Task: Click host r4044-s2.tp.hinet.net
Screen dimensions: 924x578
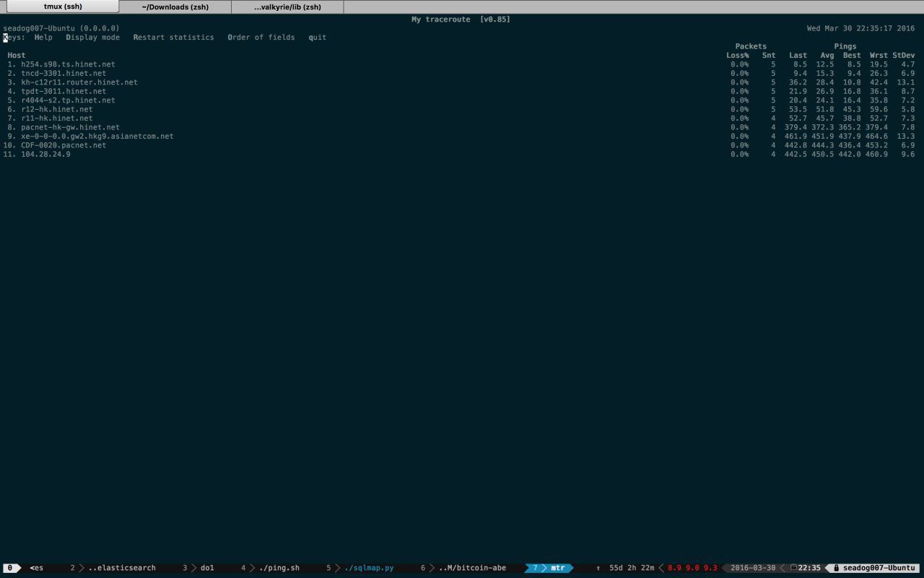Action: [x=68, y=100]
